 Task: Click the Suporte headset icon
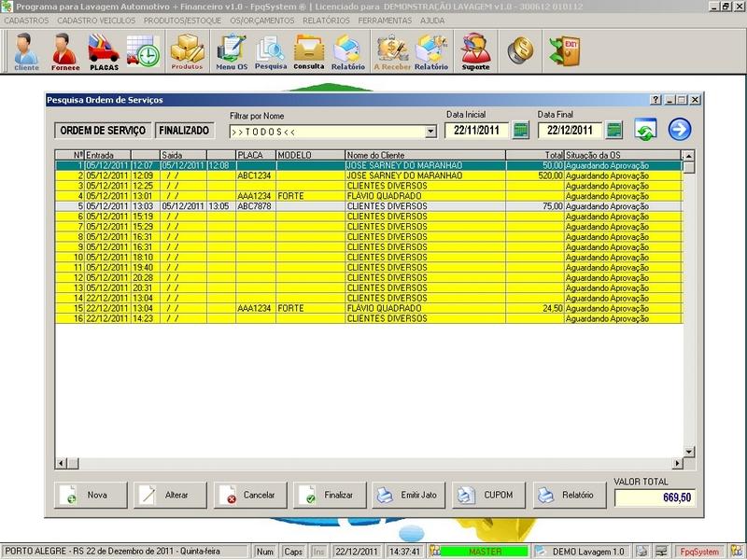tap(475, 51)
